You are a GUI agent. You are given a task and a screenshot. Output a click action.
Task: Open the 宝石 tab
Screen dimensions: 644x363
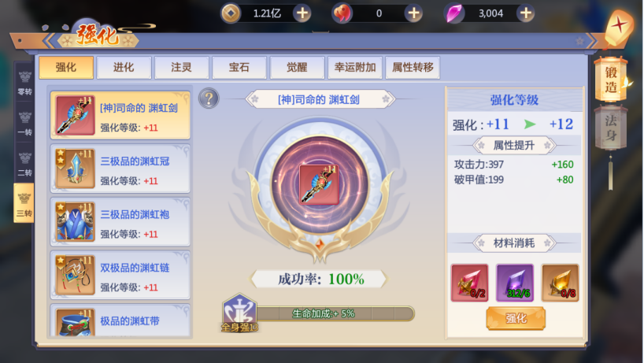[x=239, y=68]
